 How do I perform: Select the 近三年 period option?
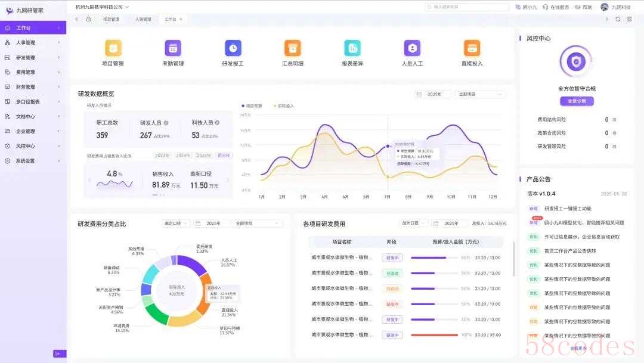coord(224,155)
